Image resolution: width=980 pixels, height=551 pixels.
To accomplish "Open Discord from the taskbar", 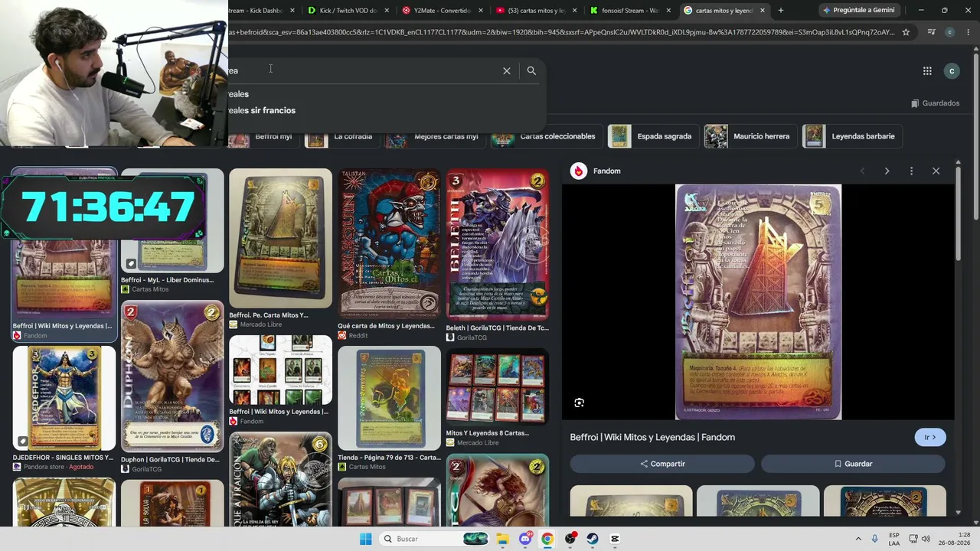I will coord(525,539).
